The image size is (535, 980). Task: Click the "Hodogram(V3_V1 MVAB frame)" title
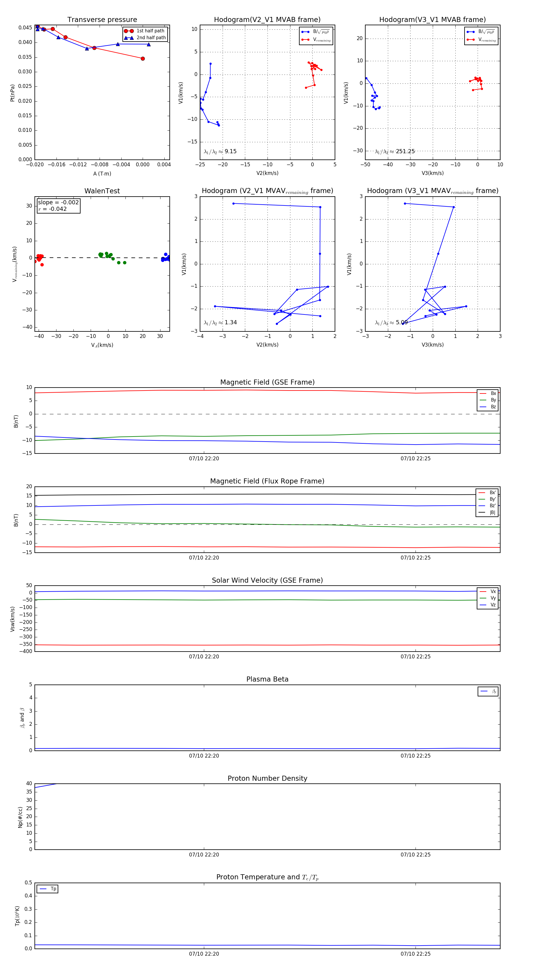coord(432,19)
